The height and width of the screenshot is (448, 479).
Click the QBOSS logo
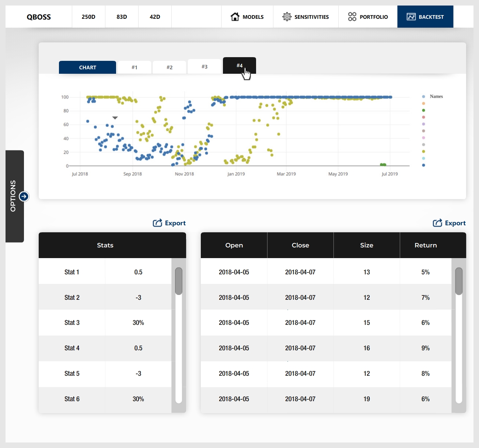[39, 17]
